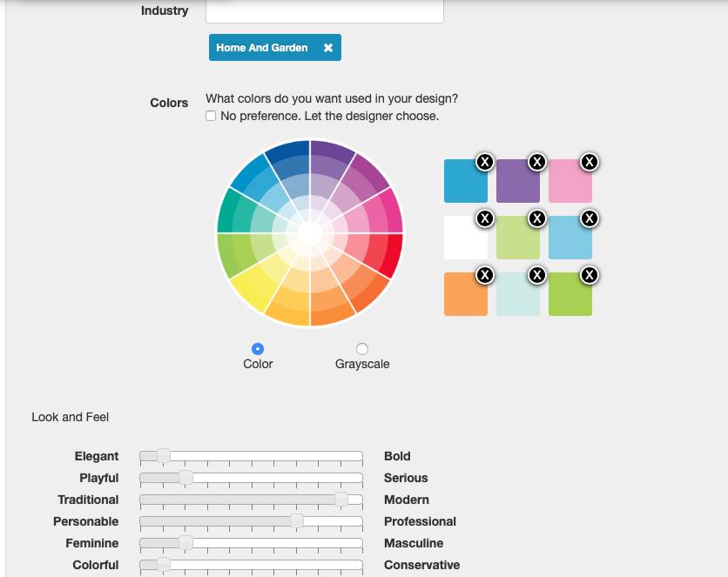Remove the white selected color swatch

[x=485, y=218]
